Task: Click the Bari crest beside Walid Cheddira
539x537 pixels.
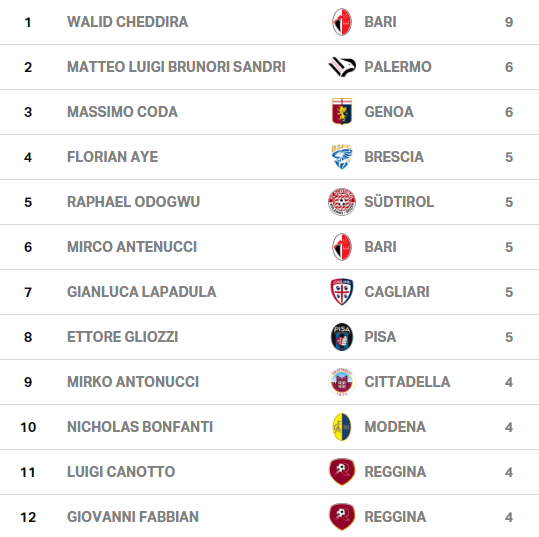Action: [342, 22]
